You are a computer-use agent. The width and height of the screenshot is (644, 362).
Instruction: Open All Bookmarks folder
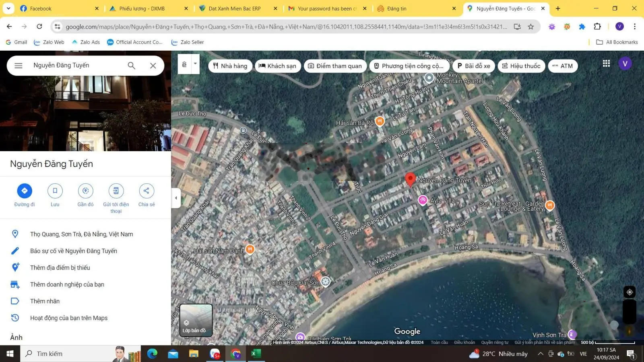[x=617, y=42]
